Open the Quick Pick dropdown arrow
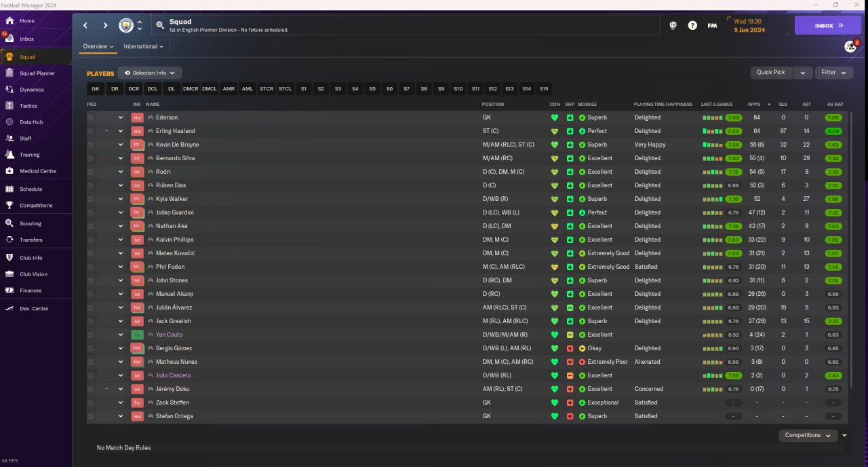Viewport: 868px width, 467px height. [803, 73]
